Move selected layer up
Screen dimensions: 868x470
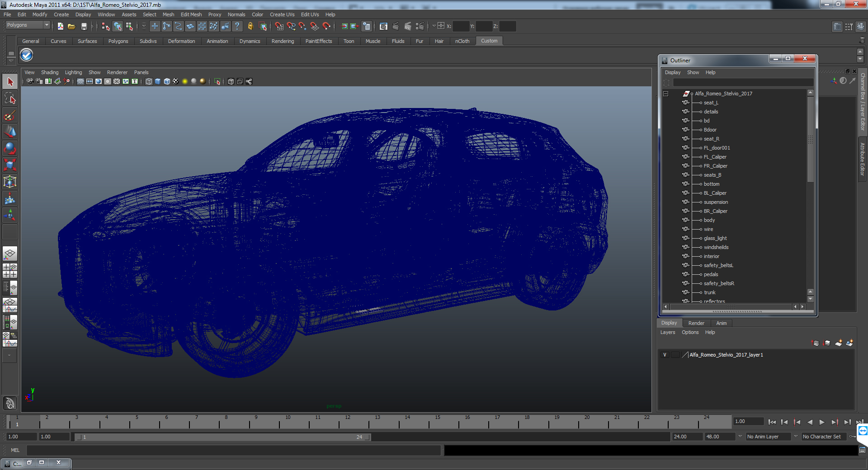coord(816,343)
